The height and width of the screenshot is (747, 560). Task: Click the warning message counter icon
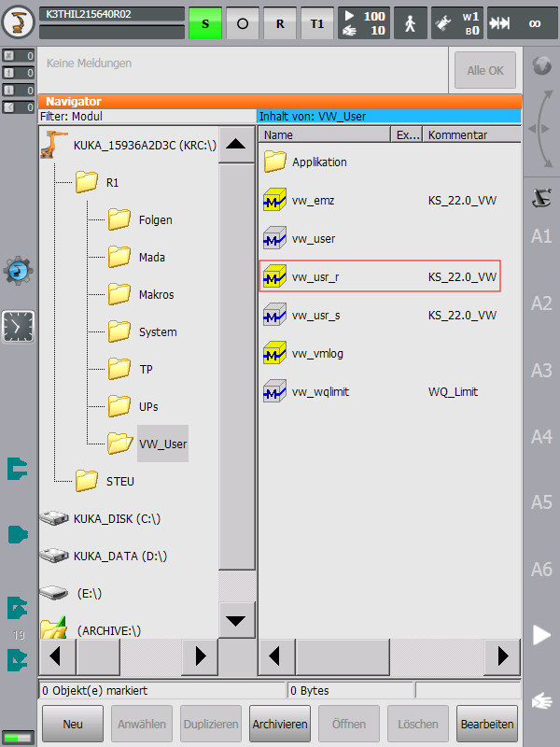point(18,73)
